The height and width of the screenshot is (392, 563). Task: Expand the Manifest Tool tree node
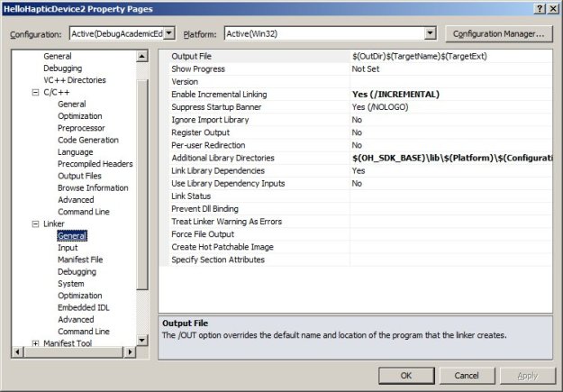[x=35, y=343]
